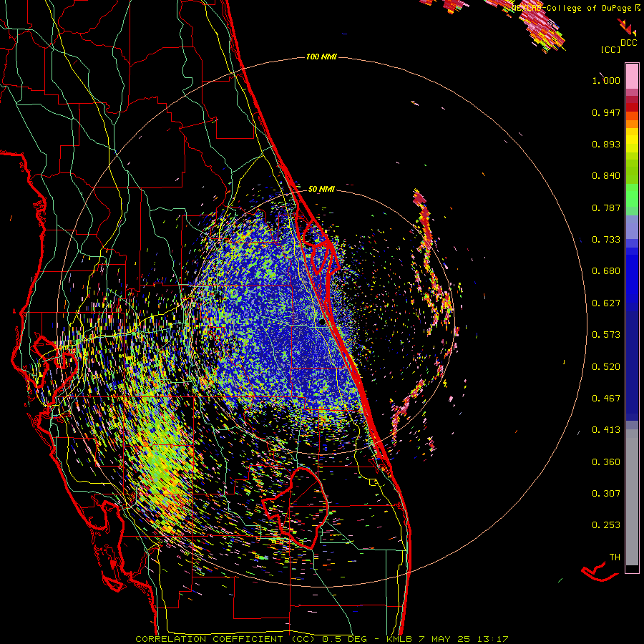The width and height of the screenshot is (644, 644).
Task: Click the black radar site marker dot
Action: [x=321, y=323]
